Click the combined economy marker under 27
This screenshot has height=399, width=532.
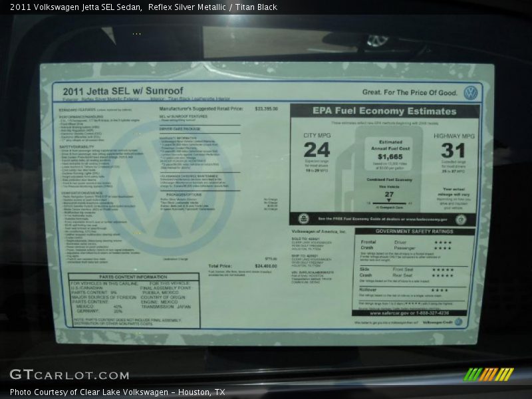coord(389,201)
